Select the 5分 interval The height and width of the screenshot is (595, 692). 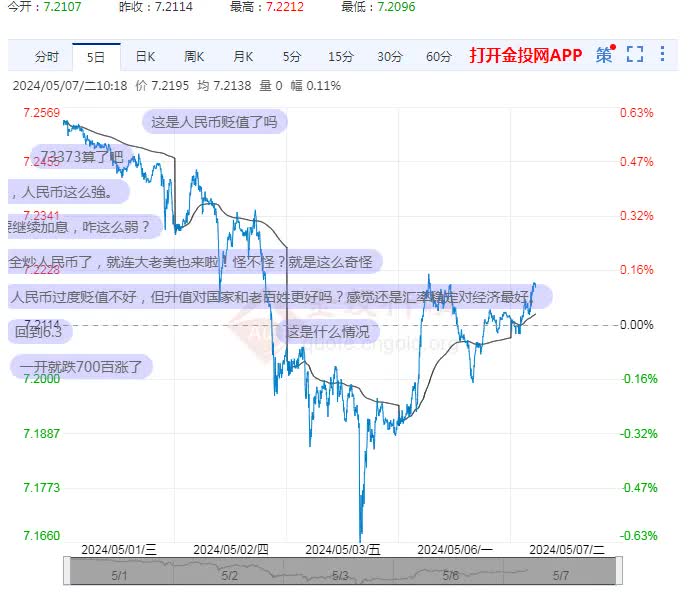point(291,57)
